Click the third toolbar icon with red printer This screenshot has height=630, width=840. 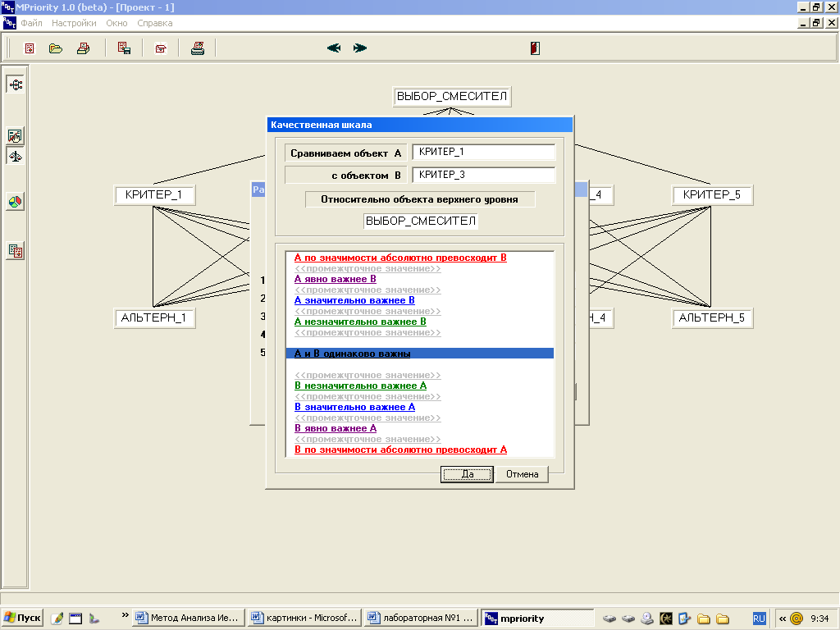pos(83,48)
